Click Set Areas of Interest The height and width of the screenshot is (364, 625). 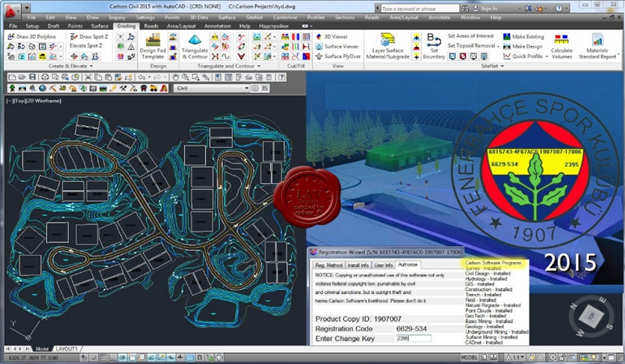[x=470, y=36]
